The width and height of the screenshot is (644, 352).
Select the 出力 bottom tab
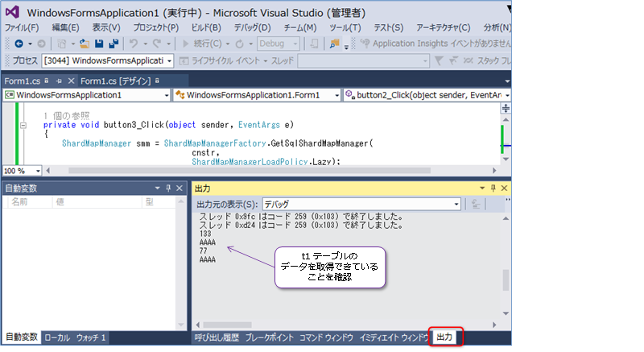pyautogui.click(x=444, y=338)
